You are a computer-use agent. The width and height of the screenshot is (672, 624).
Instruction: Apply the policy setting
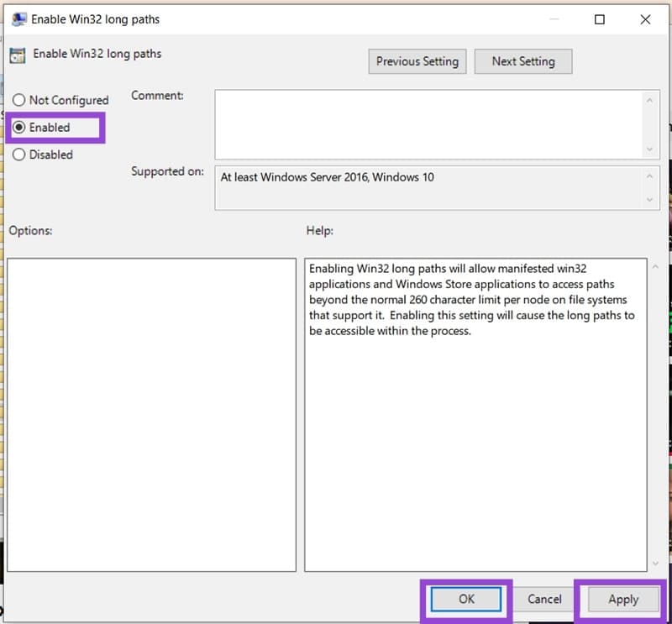(622, 599)
